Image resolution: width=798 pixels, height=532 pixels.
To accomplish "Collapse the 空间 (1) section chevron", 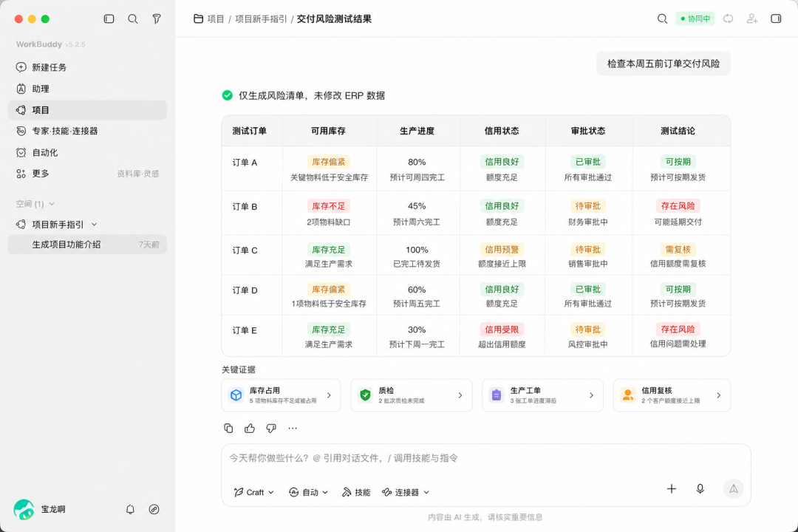I will pyautogui.click(x=52, y=204).
